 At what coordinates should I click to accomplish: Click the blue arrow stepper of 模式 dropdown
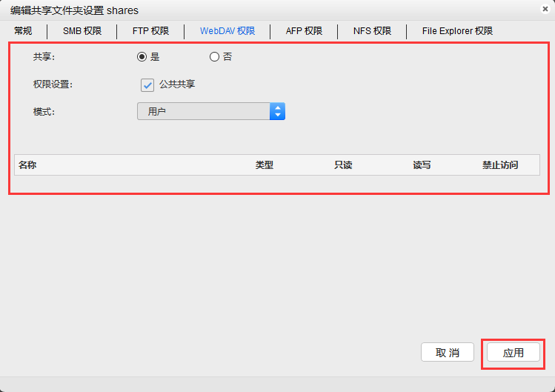(x=277, y=111)
